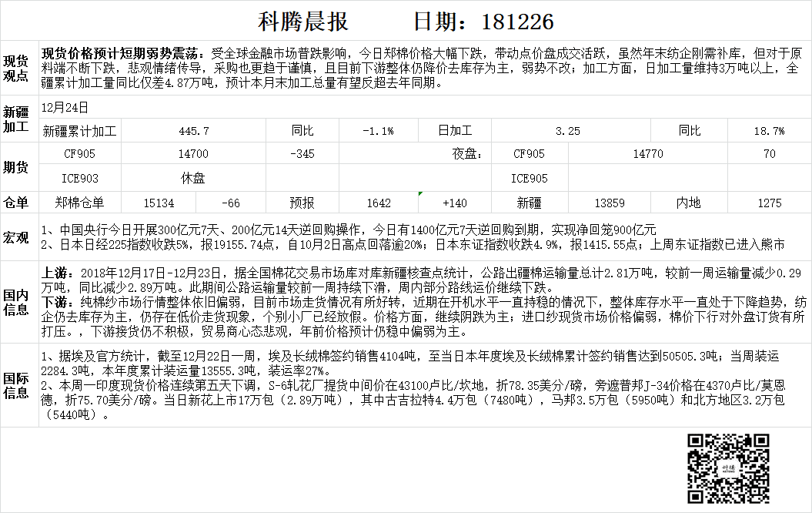Click the 12月24日 date cell

[x=65, y=108]
